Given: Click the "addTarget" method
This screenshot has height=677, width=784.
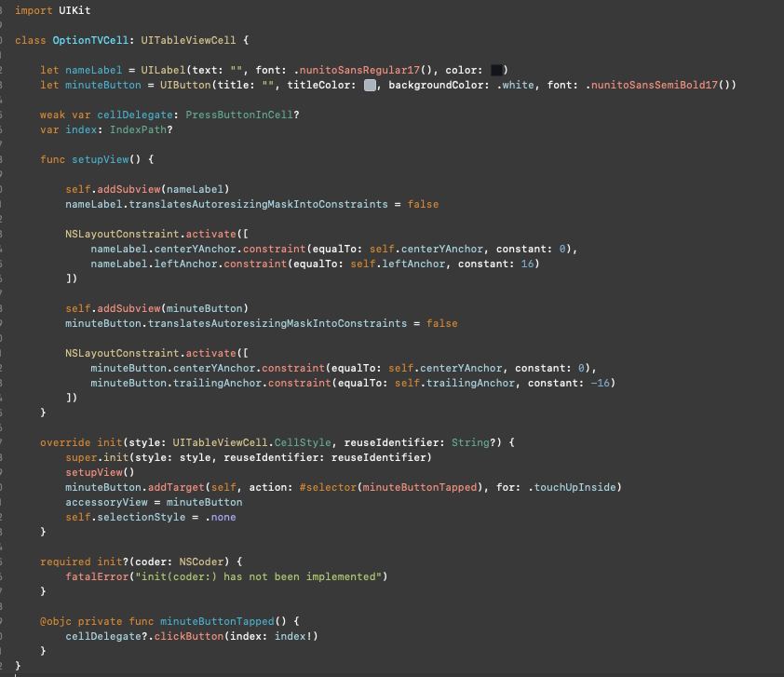Looking at the screenshot, I should (176, 488).
